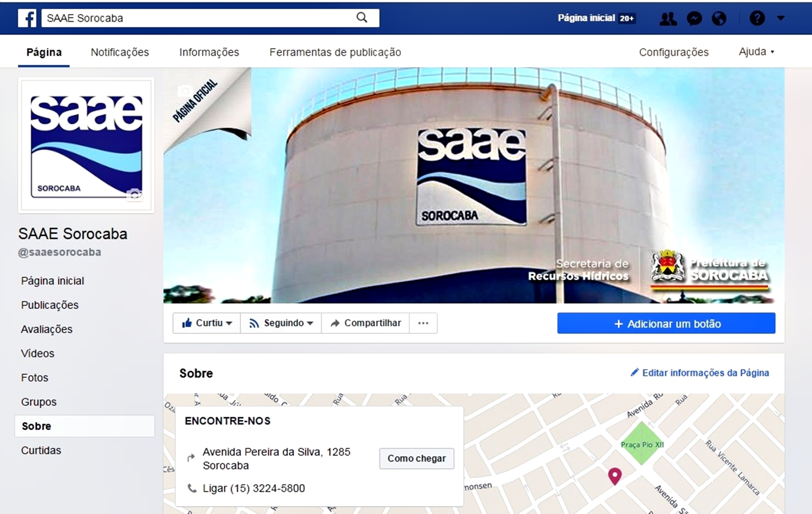Select Avaliações in the sidebar

(x=47, y=329)
